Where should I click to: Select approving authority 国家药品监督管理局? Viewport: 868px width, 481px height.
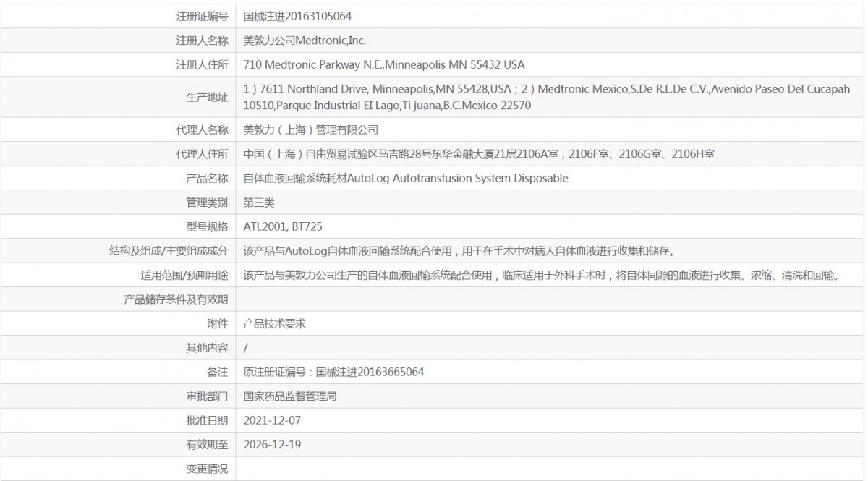point(290,396)
